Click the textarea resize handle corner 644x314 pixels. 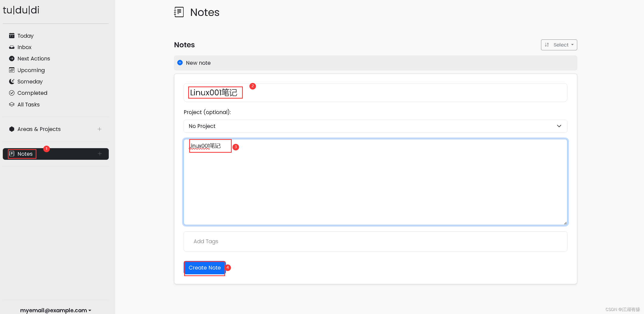[x=565, y=223]
